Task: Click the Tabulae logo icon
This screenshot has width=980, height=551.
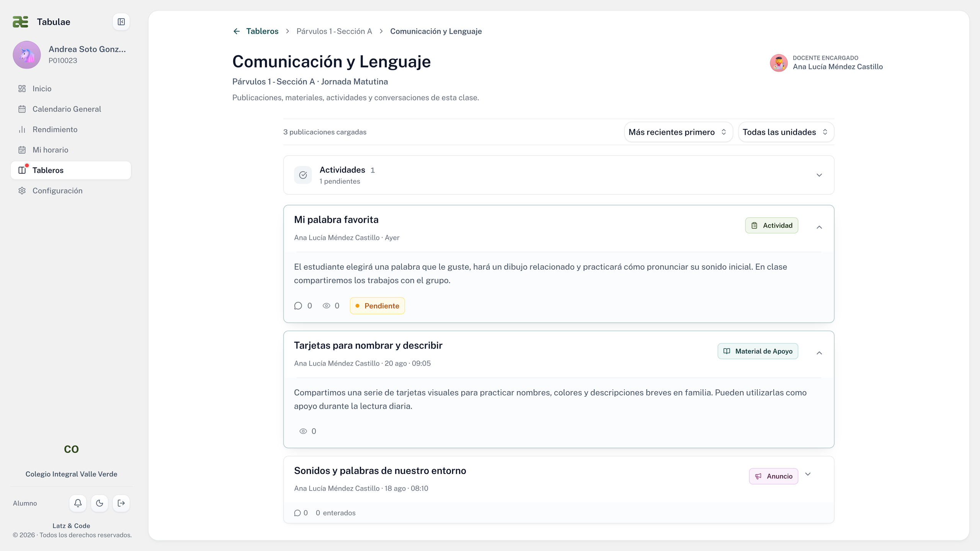Action: click(x=20, y=22)
